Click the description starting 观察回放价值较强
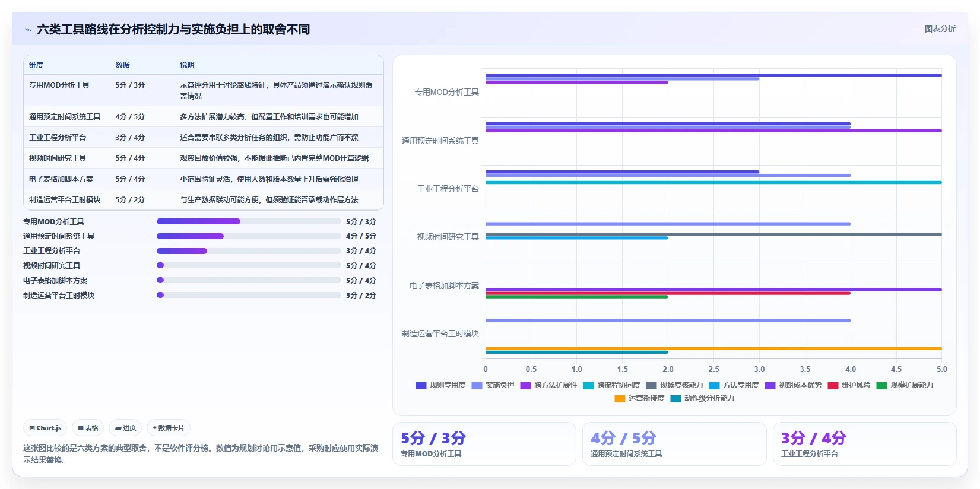The height and width of the screenshot is (489, 980). click(x=274, y=158)
